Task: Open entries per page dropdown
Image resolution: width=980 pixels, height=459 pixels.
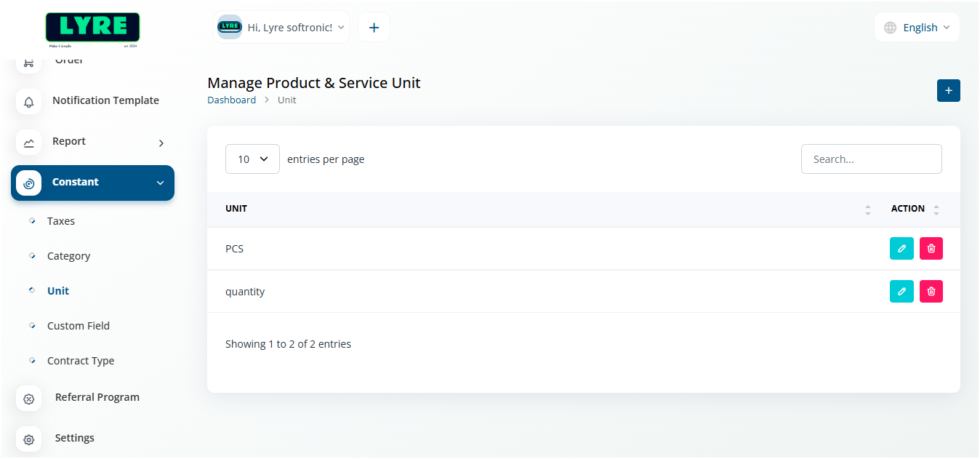Action: click(252, 159)
